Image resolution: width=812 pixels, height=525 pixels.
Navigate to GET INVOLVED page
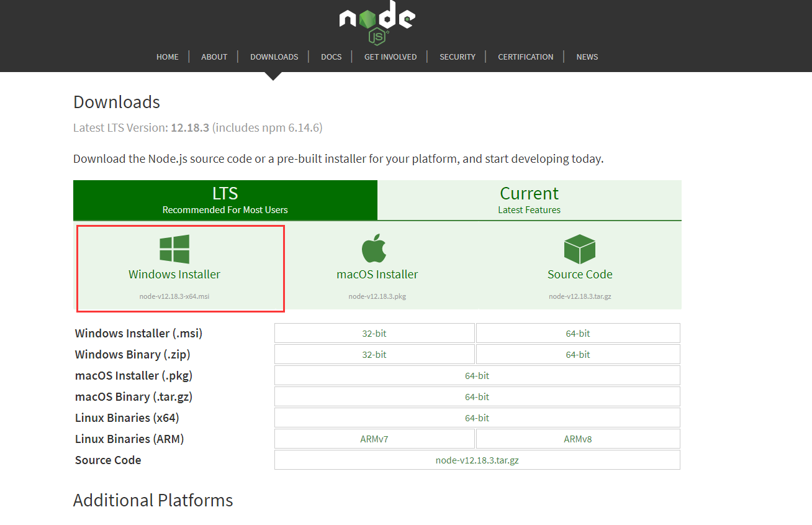tap(390, 57)
